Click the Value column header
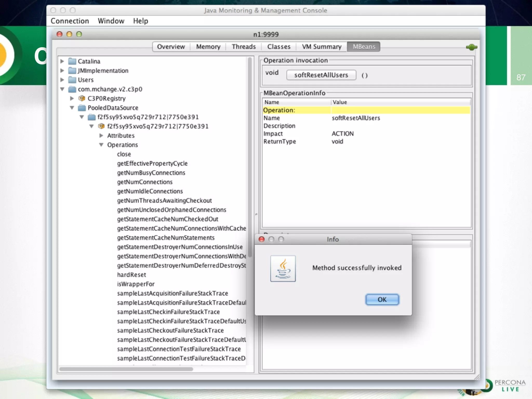The height and width of the screenshot is (399, 532). pyautogui.click(x=401, y=102)
